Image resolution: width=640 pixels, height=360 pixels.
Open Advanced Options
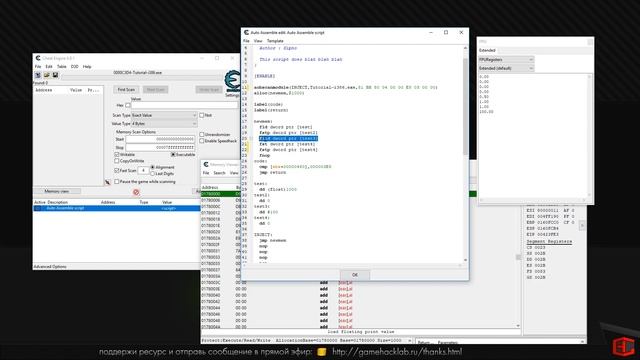tap(50, 267)
